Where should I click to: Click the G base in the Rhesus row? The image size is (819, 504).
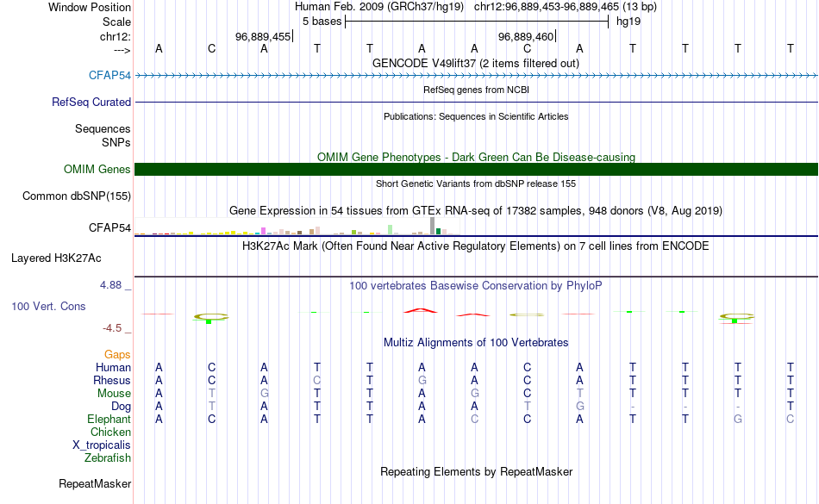click(422, 380)
